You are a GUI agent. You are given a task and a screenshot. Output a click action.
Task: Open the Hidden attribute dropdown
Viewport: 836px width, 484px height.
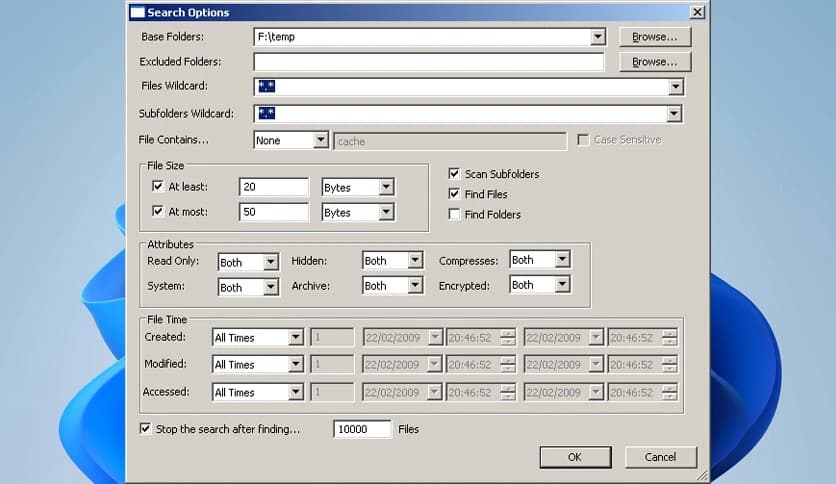pyautogui.click(x=415, y=260)
